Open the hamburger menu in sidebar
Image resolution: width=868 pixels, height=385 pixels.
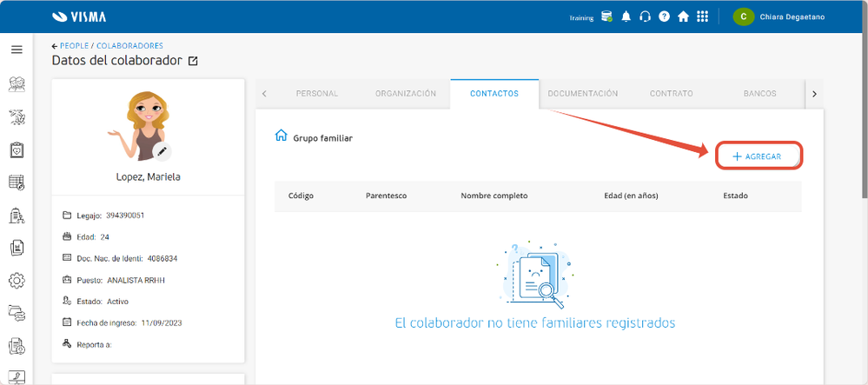click(17, 50)
